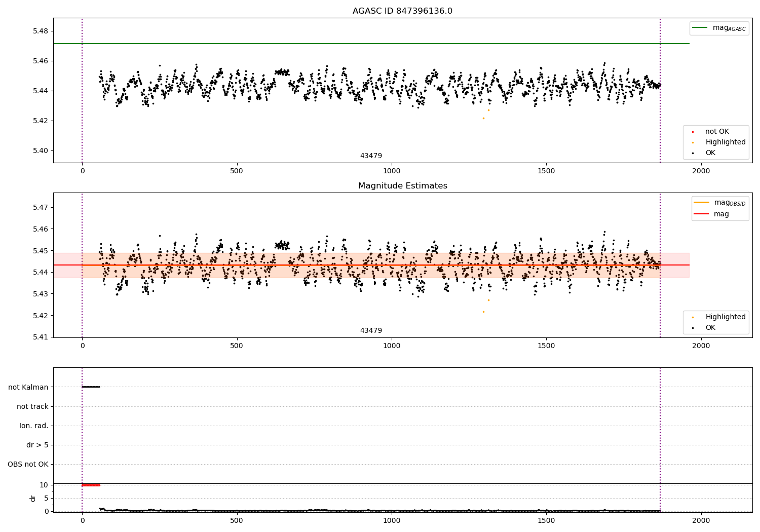Click the red points at dr equals 10
This screenshot has height=532, width=760.
pos(91,485)
